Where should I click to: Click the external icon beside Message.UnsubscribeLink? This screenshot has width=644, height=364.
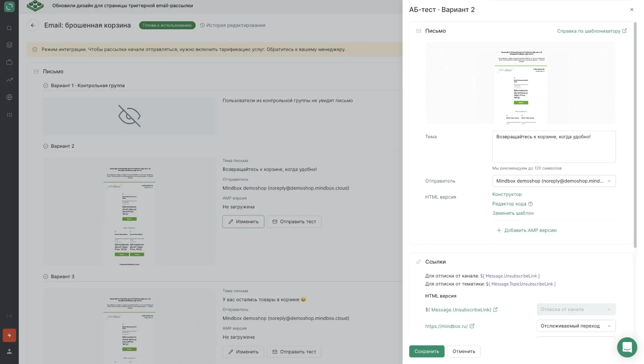[x=495, y=310]
